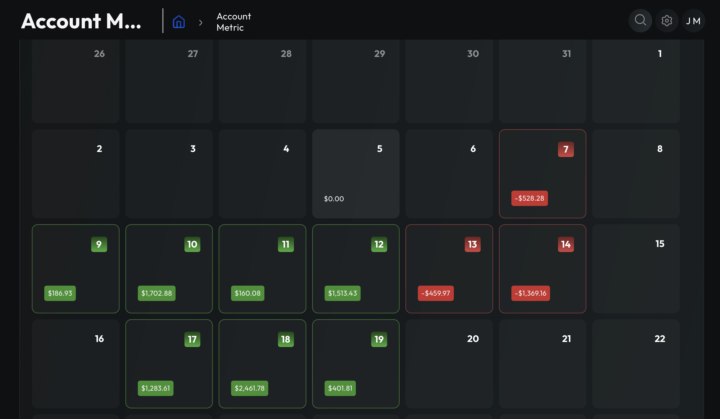The height and width of the screenshot is (419, 720).
Task: Select day 17 showing $1,283.61
Action: (169, 363)
